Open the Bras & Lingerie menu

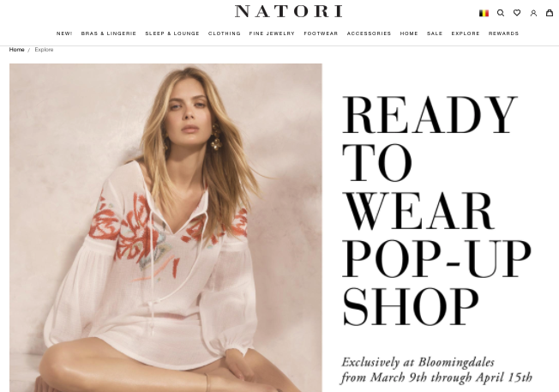tap(109, 33)
